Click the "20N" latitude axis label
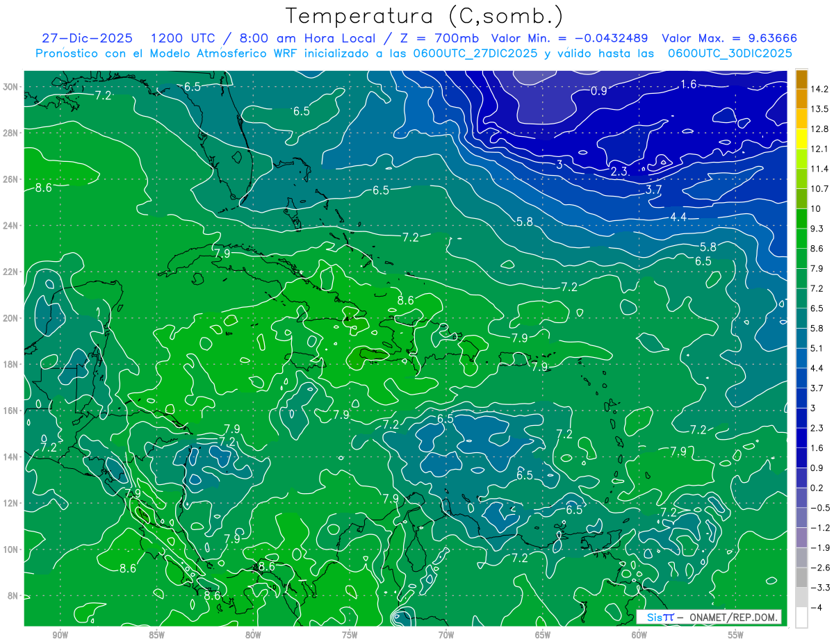The width and height of the screenshot is (834, 644). pos(12,318)
